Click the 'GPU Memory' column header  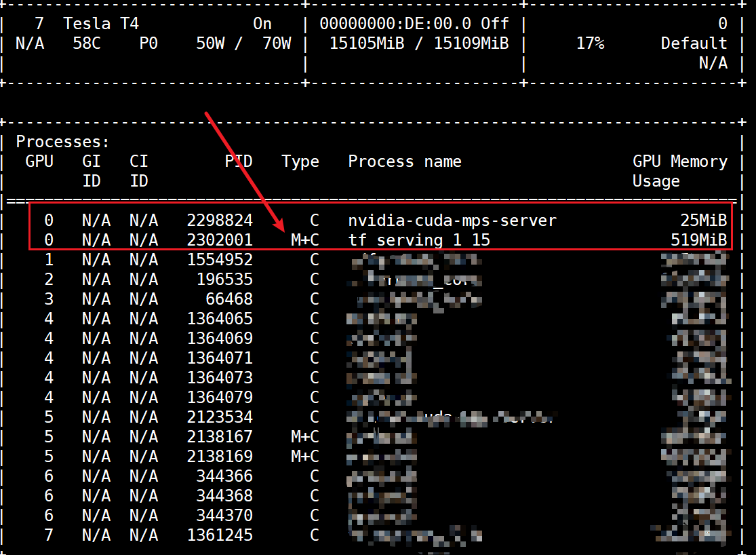tap(680, 161)
